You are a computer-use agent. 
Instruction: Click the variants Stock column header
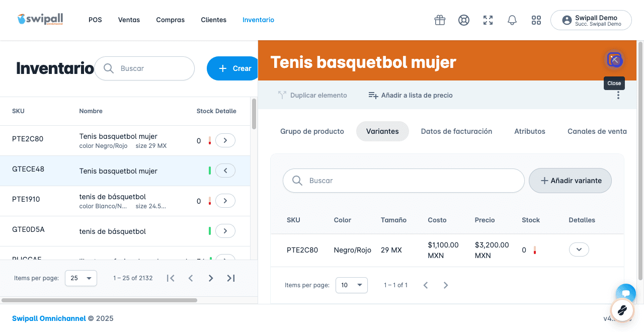click(531, 220)
